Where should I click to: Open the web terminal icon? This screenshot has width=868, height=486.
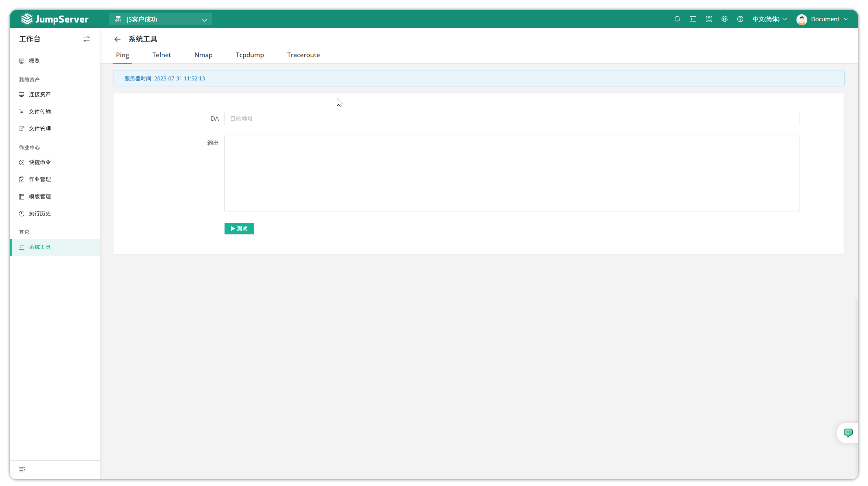tap(693, 19)
